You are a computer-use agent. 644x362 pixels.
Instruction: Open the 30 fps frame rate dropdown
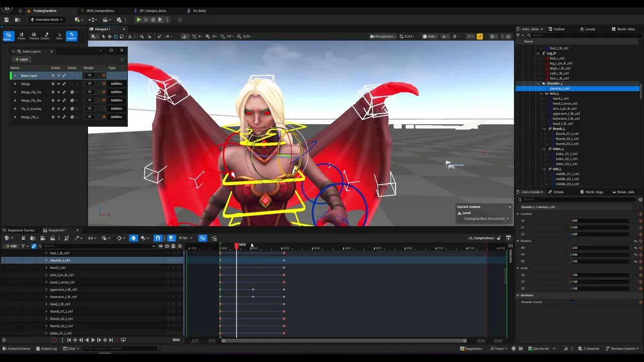(x=185, y=238)
